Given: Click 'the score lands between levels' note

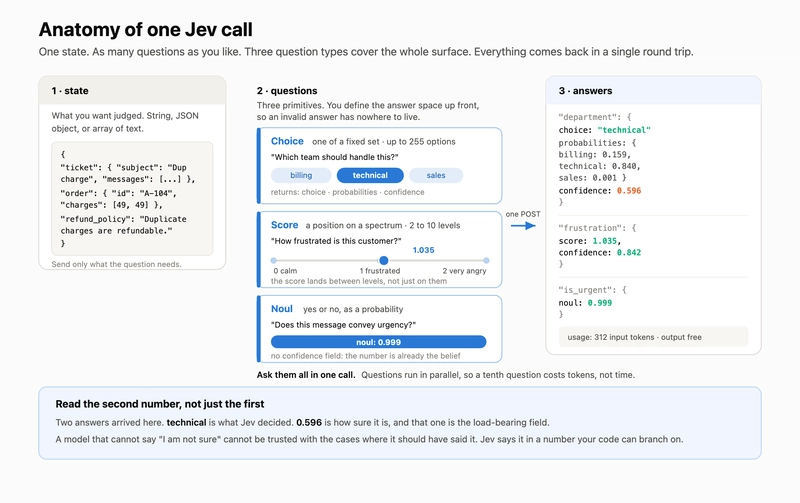Looking at the screenshot, I should pos(359,281).
